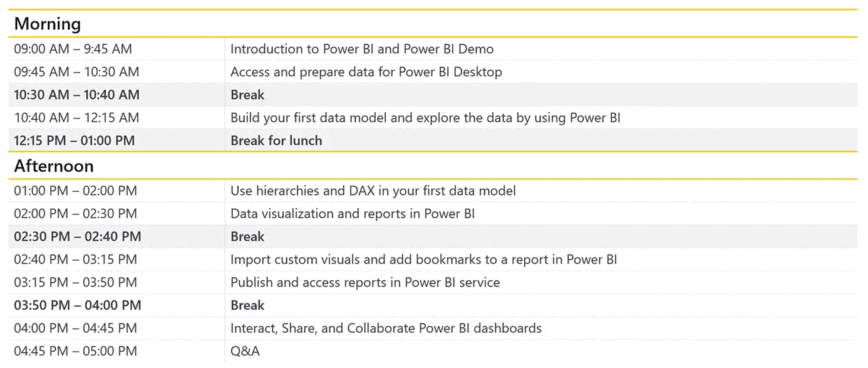Select Data visualization and reports in Power BI
The height and width of the screenshot is (368, 868).
353,214
